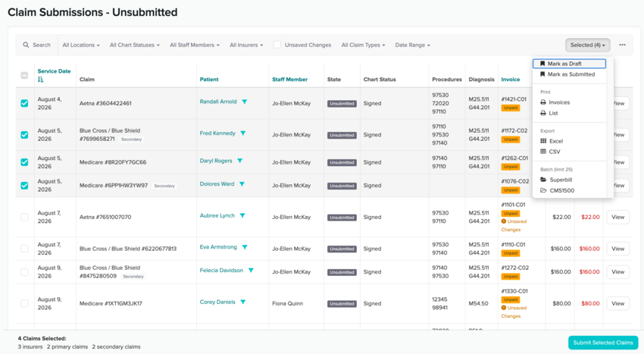
Task: Click the printer icon next to Invoices
Action: [x=543, y=102]
